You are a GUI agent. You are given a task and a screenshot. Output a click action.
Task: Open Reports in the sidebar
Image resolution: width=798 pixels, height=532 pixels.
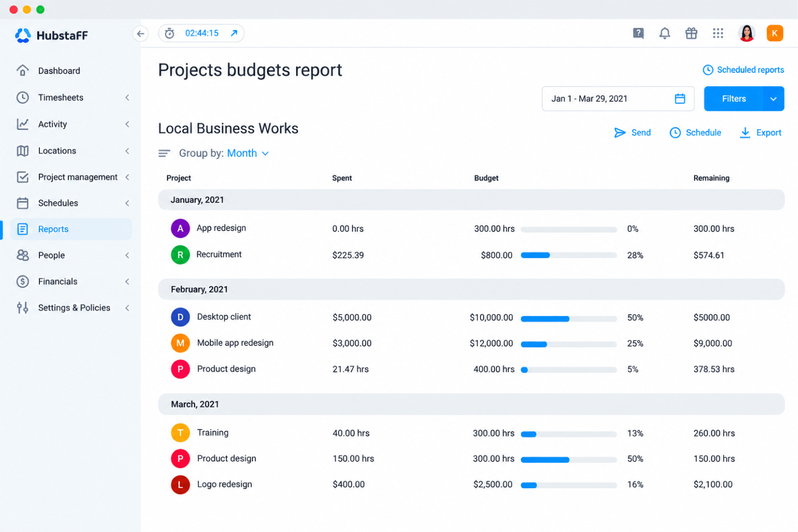pos(71,229)
